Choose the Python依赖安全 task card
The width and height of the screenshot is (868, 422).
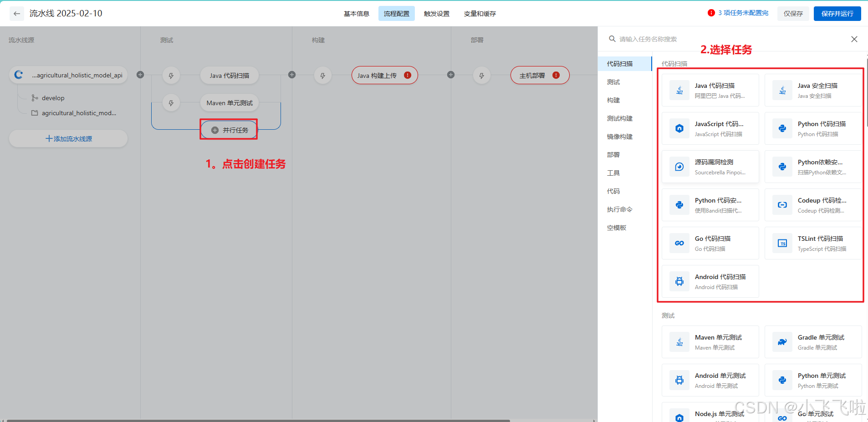point(813,167)
